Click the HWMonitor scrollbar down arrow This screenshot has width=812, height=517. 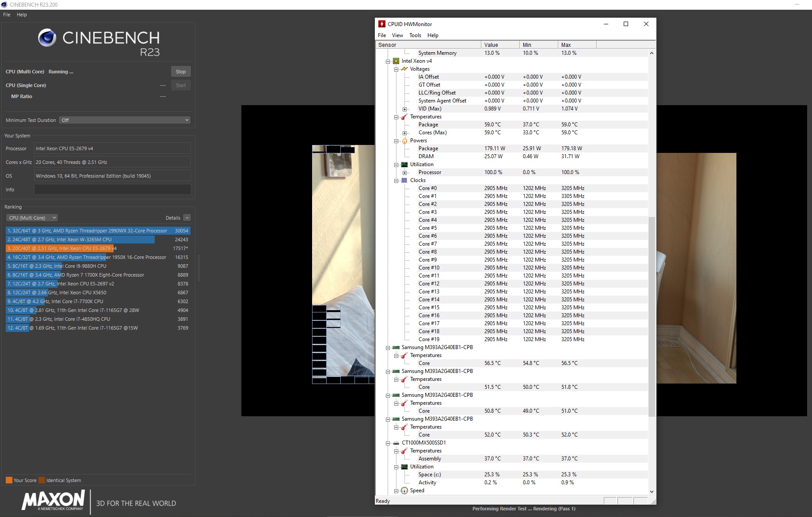click(652, 491)
